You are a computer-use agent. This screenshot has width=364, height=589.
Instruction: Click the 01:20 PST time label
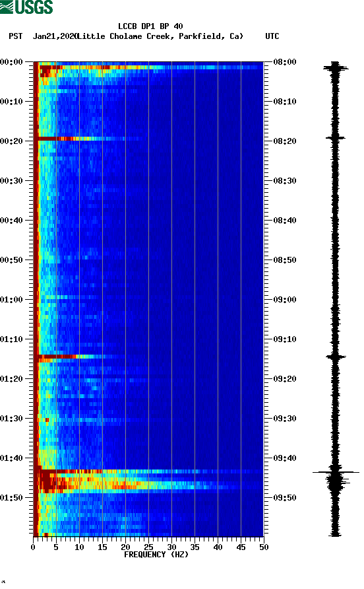[x=11, y=379]
